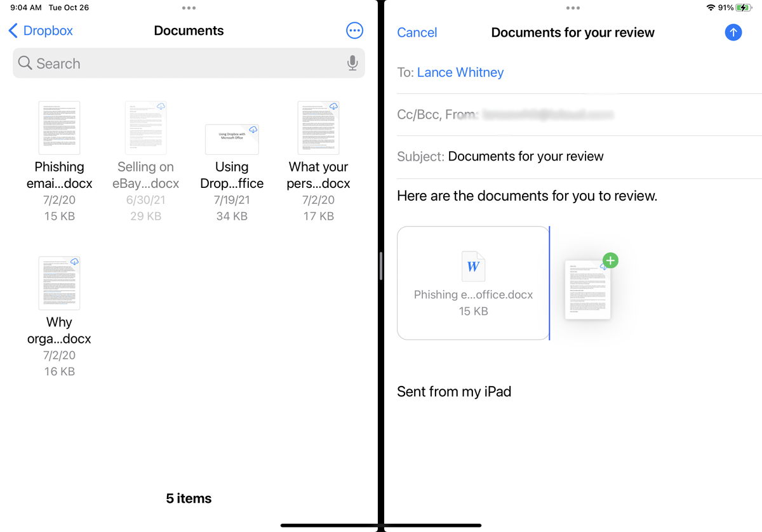The height and width of the screenshot is (532, 762).
Task: Tap the '17 KB' file size label
Action: 318,216
